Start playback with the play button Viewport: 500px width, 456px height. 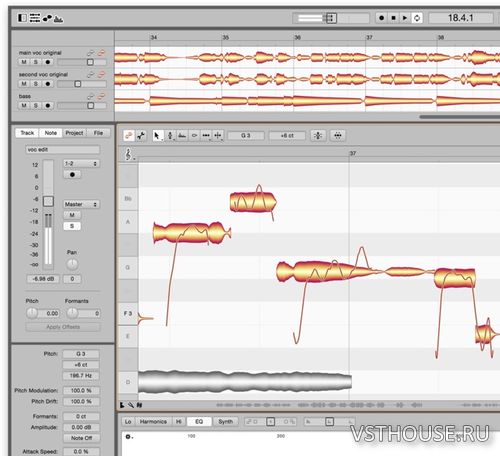(405, 18)
